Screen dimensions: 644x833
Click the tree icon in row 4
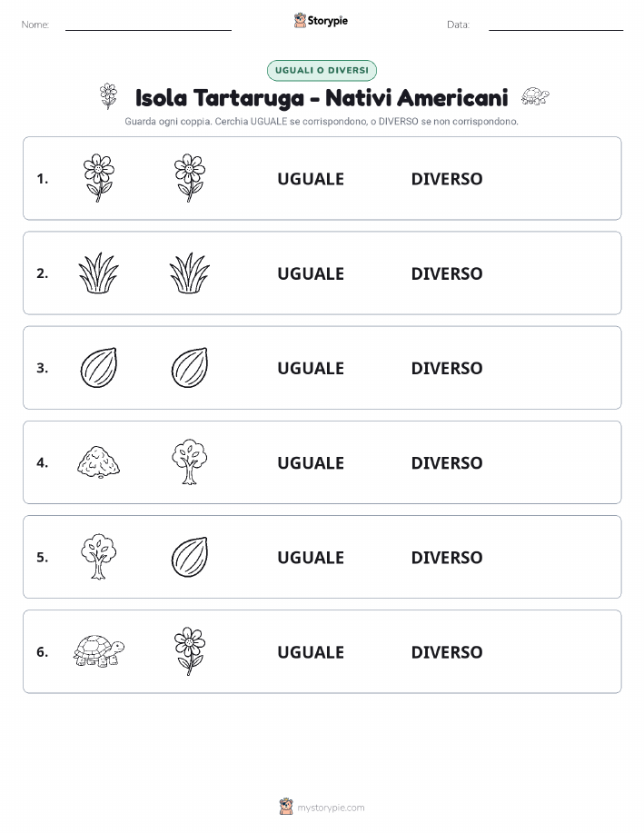[190, 461]
